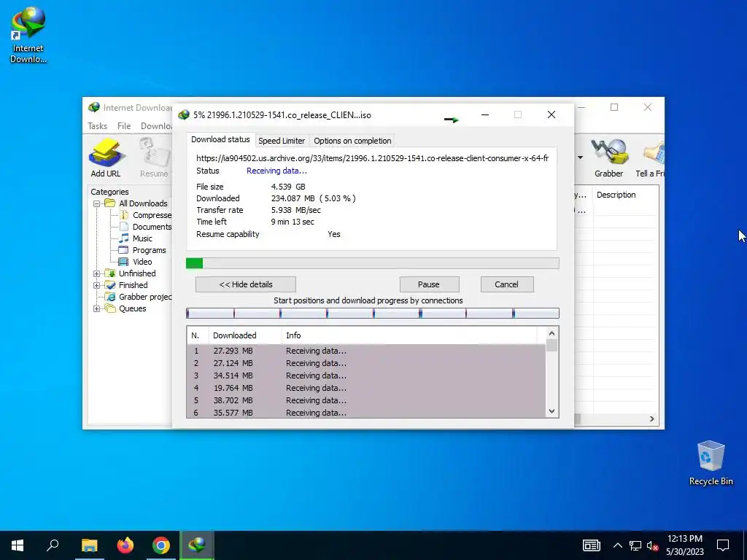Expand the Unfinished tree node
Screen dimensions: 747x560
[97, 274]
